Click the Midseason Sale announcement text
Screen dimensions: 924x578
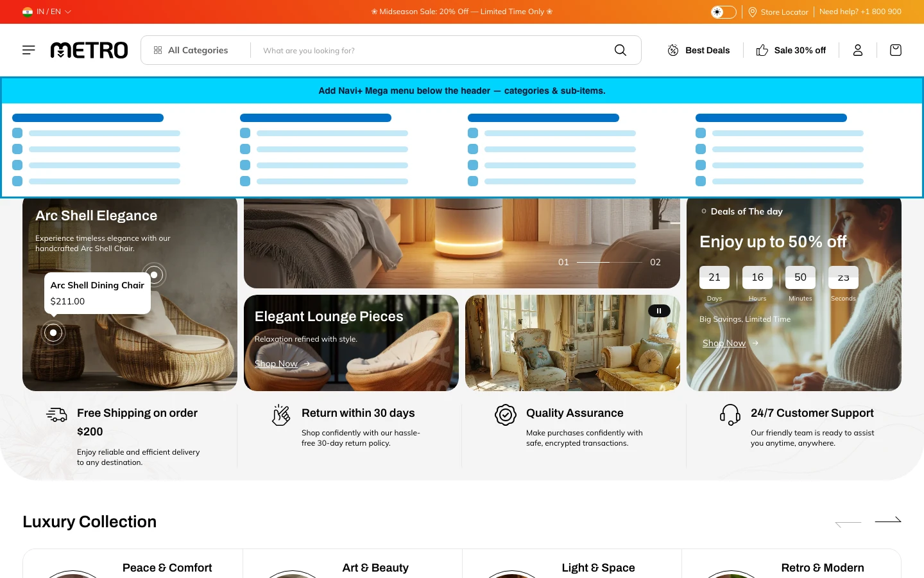coord(462,12)
